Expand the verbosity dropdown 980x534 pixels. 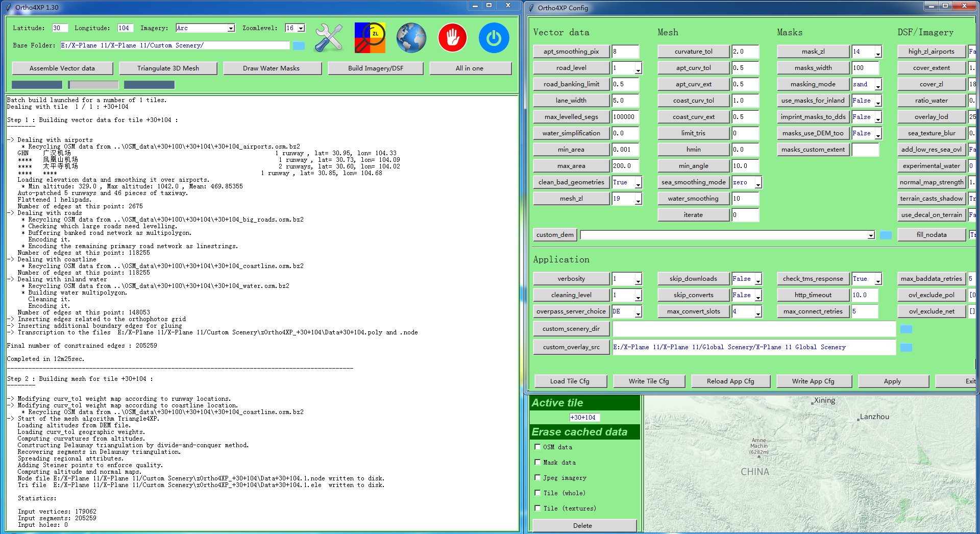[x=638, y=279]
